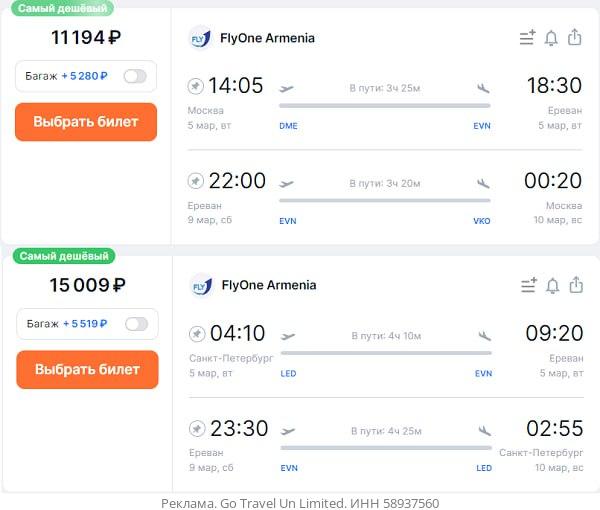Click the DME airport code link
The height and width of the screenshot is (510, 600).
click(x=288, y=126)
